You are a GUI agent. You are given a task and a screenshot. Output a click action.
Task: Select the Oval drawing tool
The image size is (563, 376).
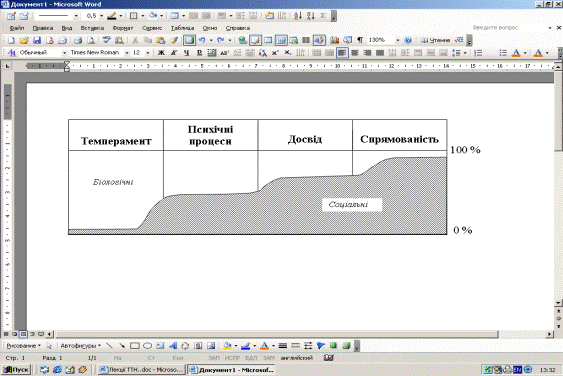coord(147,346)
